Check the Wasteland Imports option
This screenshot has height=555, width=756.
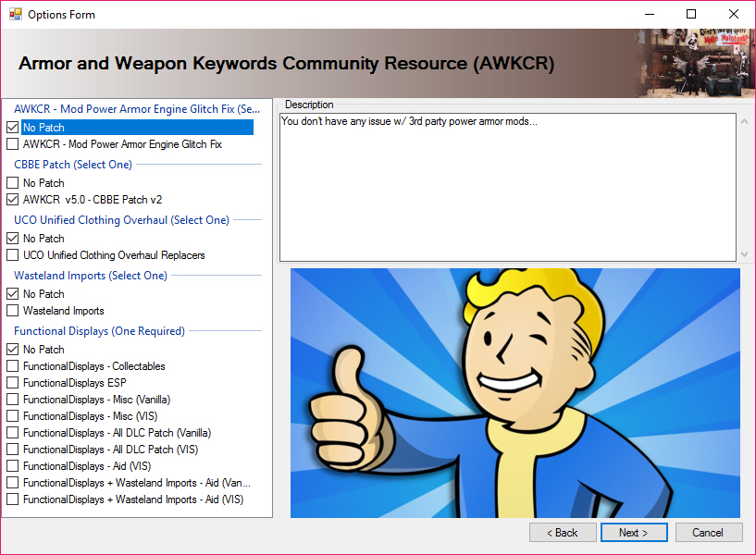tap(13, 311)
